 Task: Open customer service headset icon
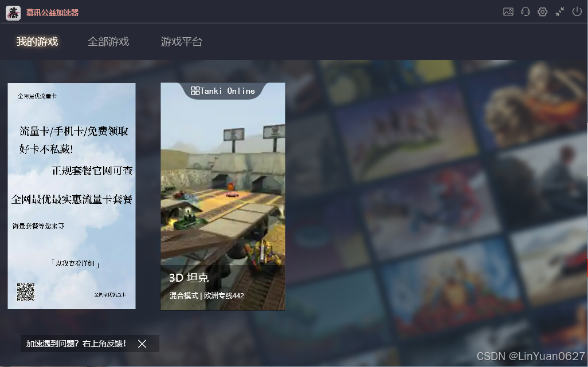(526, 12)
